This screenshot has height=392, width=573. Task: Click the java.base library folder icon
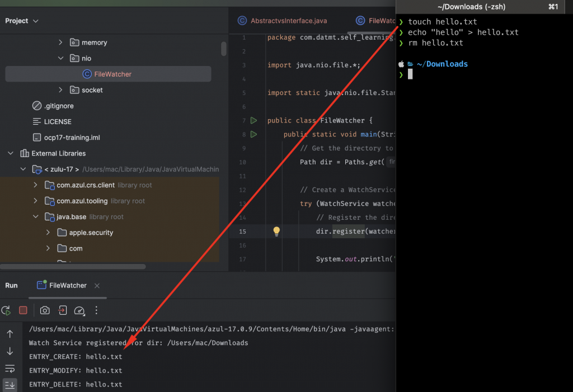(x=49, y=216)
